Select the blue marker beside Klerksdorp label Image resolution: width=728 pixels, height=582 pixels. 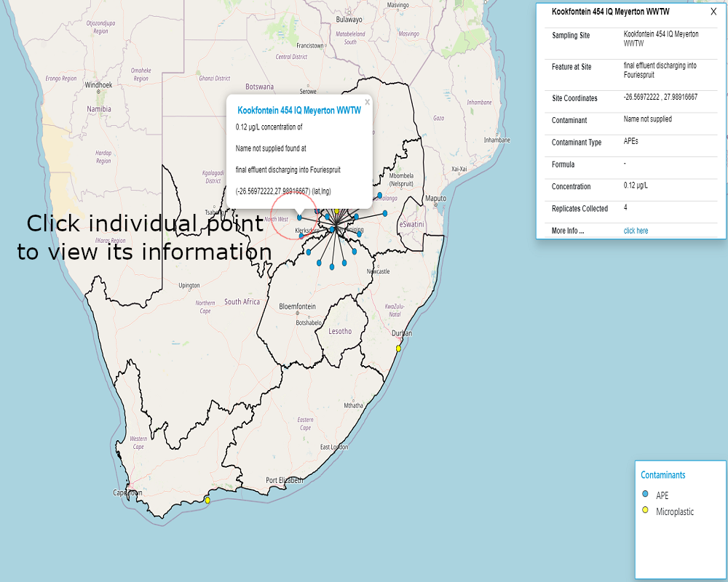click(301, 236)
